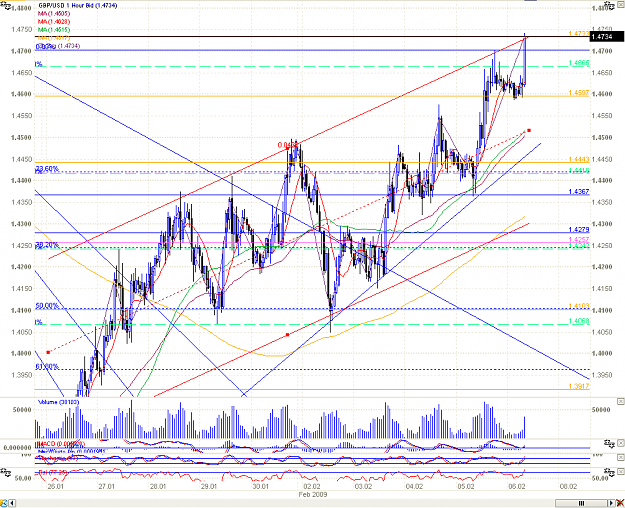Click the blue 1.4367 level label
Image resolution: width=625 pixels, height=508 pixels.
578,192
